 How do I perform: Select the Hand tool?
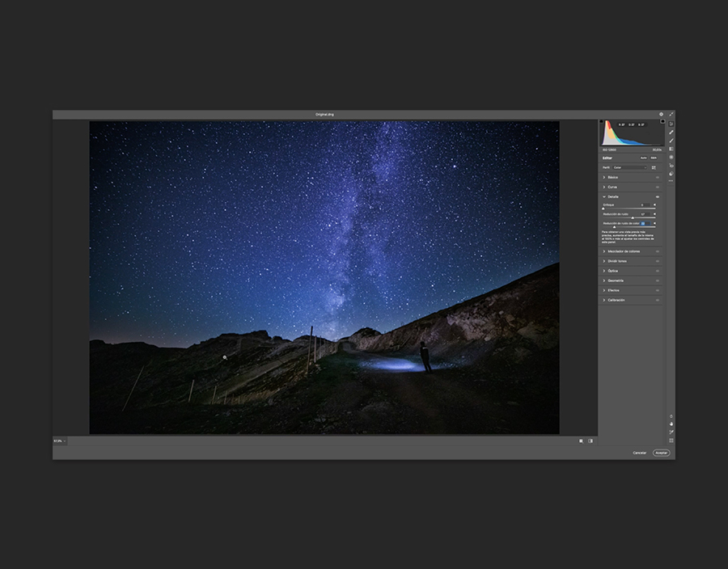[671, 424]
